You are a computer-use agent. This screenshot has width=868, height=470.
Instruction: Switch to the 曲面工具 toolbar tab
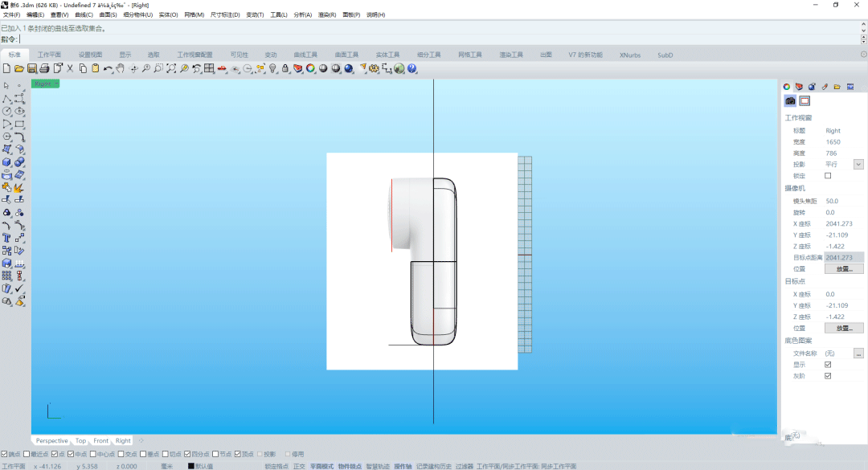(x=346, y=55)
